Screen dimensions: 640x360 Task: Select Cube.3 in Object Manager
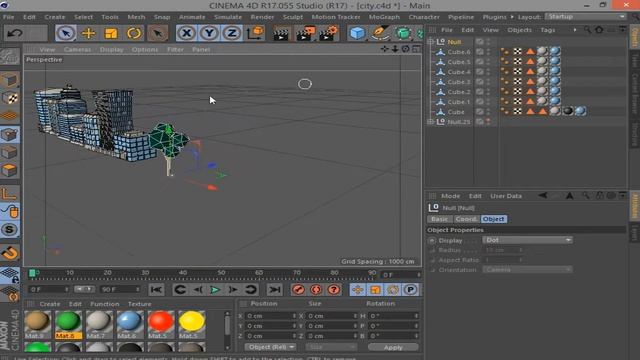tap(458, 82)
